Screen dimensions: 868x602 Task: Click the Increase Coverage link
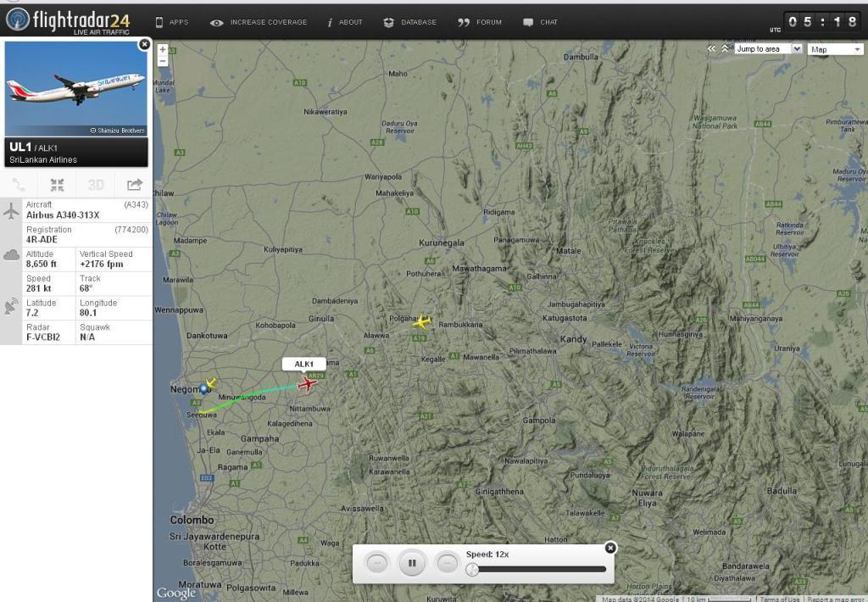[259, 22]
